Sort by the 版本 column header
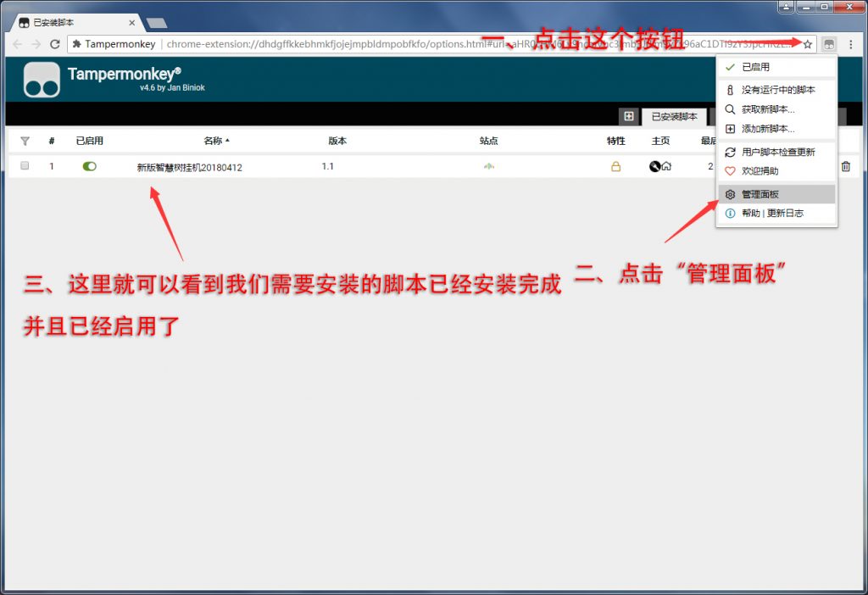The height and width of the screenshot is (595, 868). (x=337, y=141)
